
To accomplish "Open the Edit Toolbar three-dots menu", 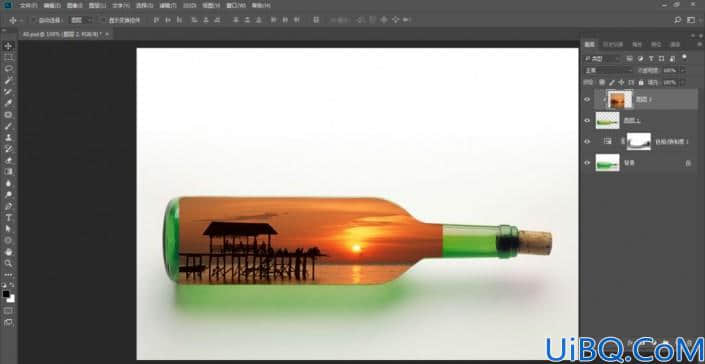I will 8,275.
